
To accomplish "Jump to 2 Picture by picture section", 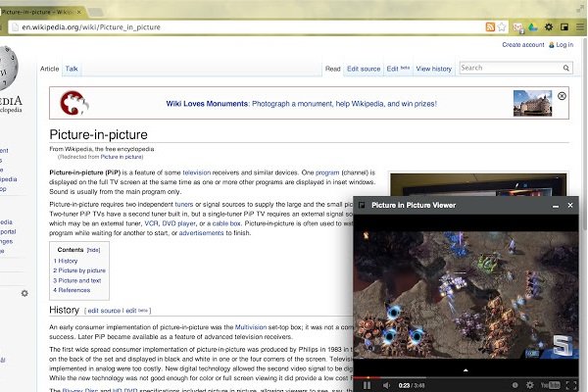I will point(79,270).
